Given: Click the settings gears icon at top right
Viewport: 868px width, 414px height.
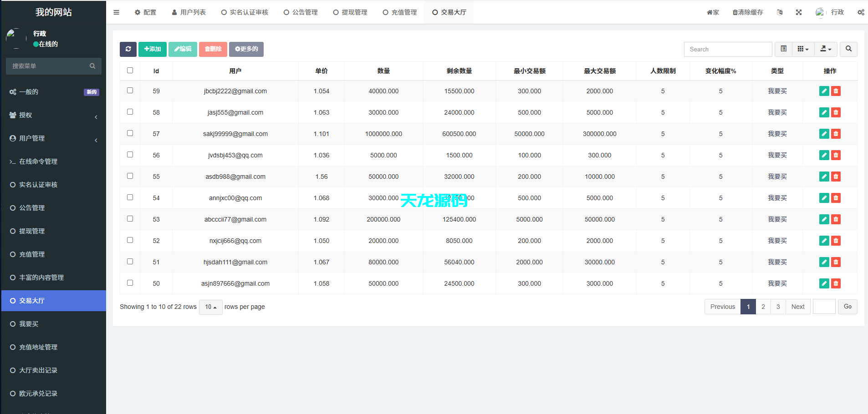Looking at the screenshot, I should tap(860, 12).
